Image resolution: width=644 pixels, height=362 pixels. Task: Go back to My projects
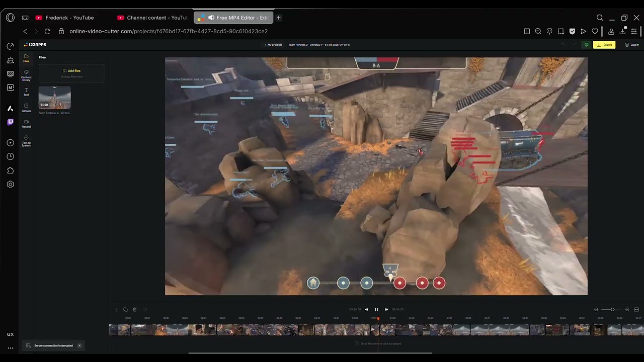(274, 45)
